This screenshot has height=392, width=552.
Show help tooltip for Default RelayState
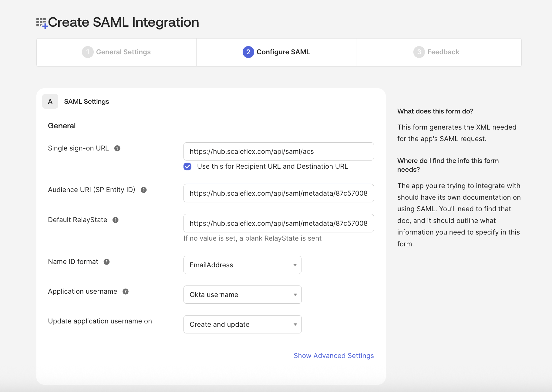[116, 220]
